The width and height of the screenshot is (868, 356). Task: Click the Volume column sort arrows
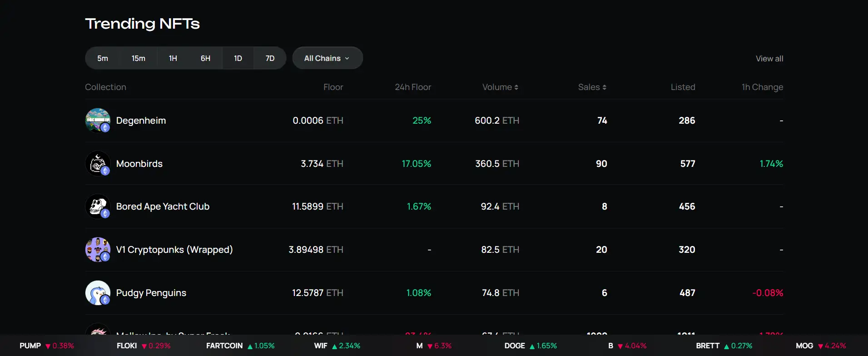coord(516,87)
